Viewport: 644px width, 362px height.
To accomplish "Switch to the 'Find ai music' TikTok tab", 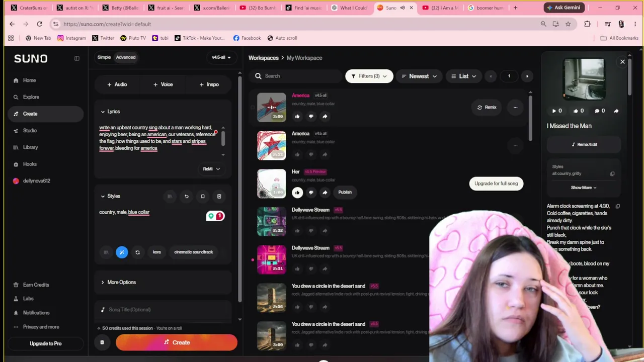I will (x=304, y=8).
